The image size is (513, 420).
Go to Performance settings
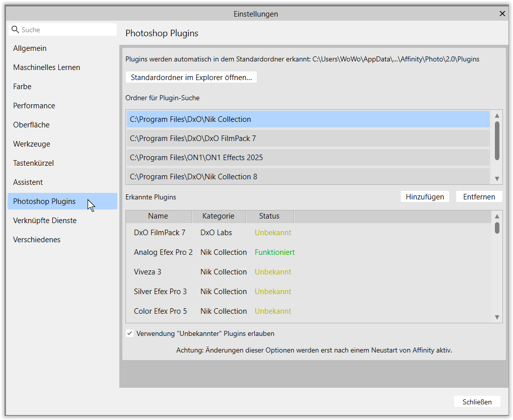(x=62, y=106)
